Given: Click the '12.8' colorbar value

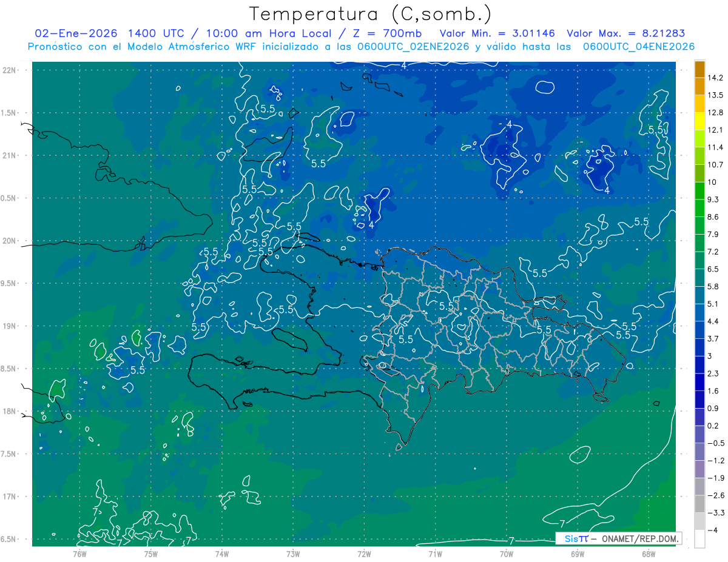Looking at the screenshot, I should [x=715, y=113].
